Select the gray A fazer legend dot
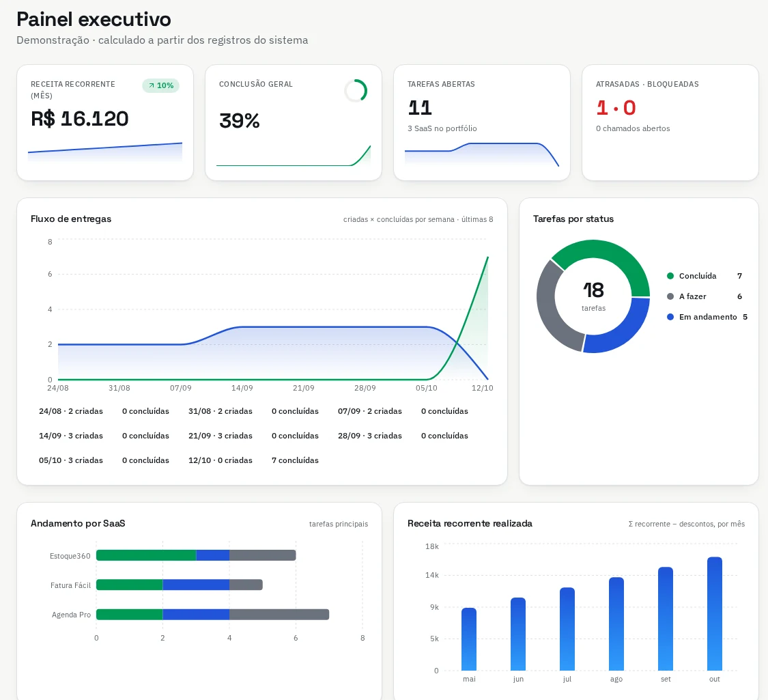768x700 pixels. (670, 296)
